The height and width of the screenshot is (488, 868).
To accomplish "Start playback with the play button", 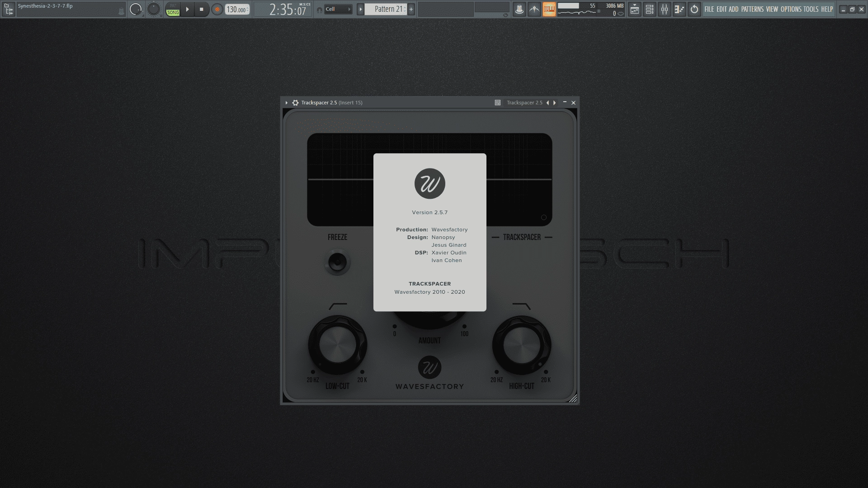I will tap(187, 9).
